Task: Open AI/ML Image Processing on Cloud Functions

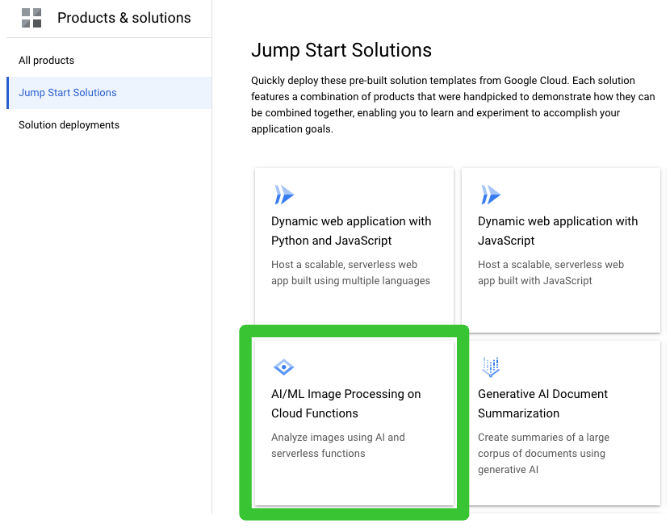Action: pos(346,403)
